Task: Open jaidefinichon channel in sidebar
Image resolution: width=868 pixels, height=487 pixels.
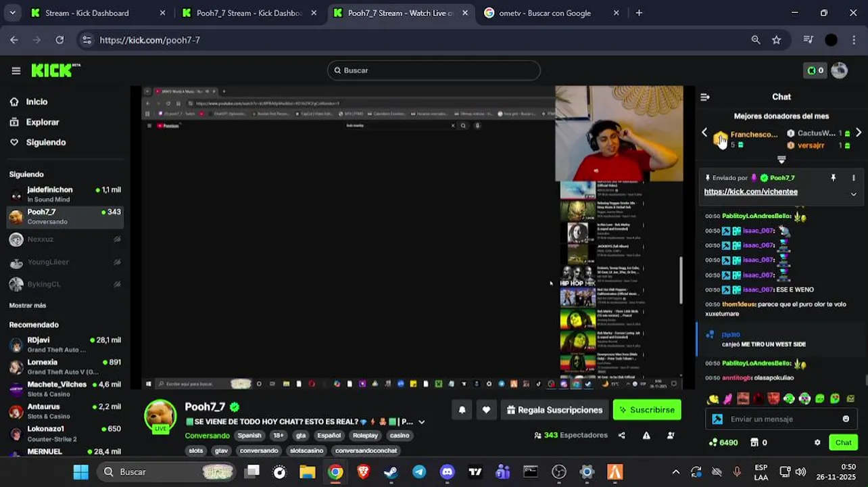Action: [65, 194]
